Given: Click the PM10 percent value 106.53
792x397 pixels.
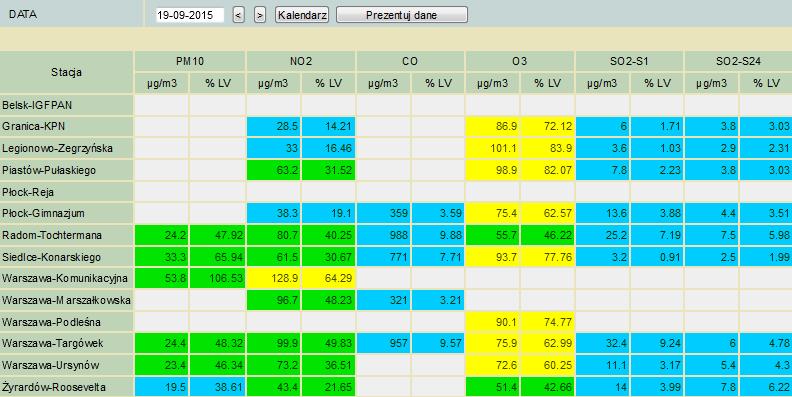Looking at the screenshot, I should point(217,278).
